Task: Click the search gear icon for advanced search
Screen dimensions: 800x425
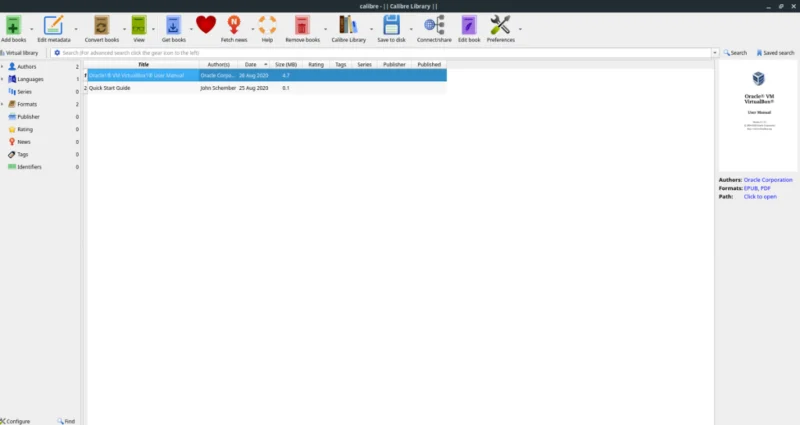Action: (57, 53)
